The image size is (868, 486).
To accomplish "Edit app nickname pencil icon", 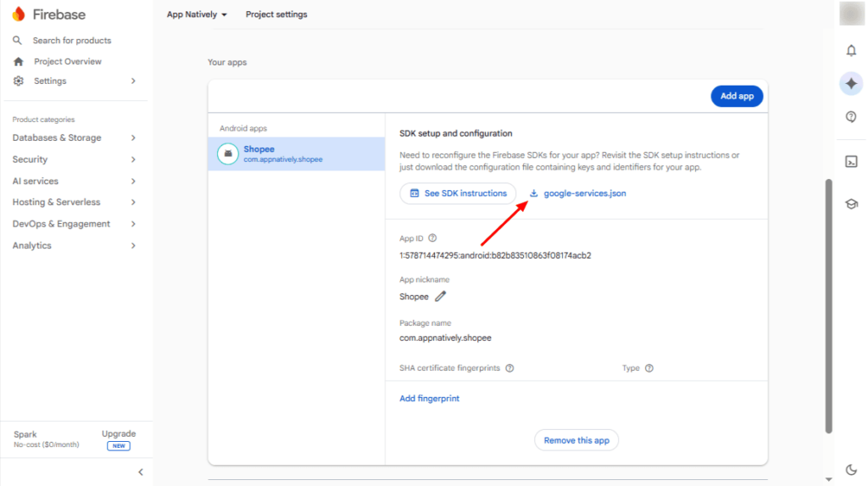I will [x=440, y=297].
